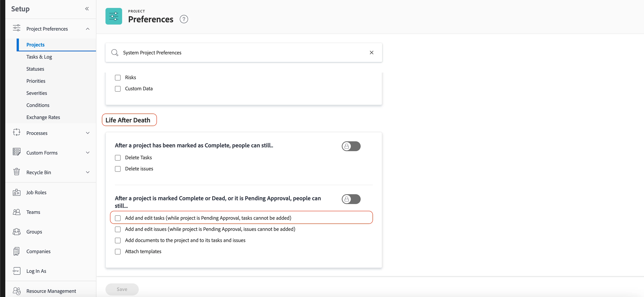
Task: Expand the Processes section chevron
Action: click(x=88, y=133)
